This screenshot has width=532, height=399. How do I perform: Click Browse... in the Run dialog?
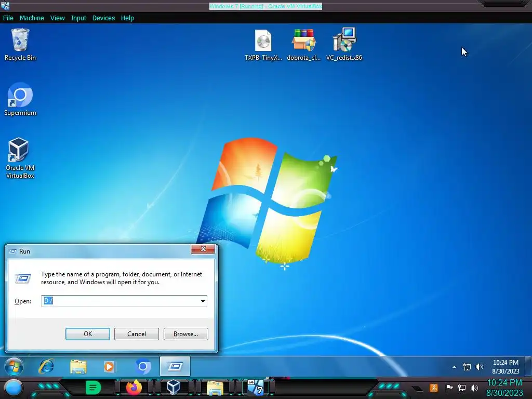click(x=185, y=334)
